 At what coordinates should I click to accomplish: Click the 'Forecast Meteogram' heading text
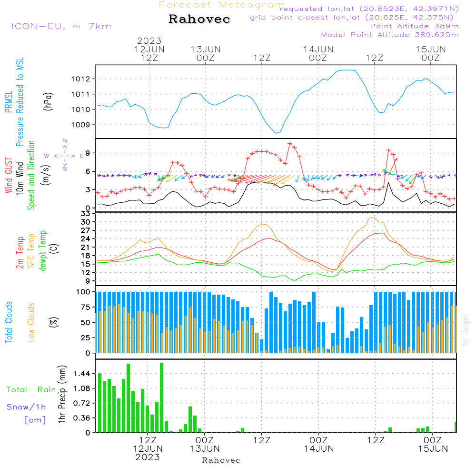222,5
